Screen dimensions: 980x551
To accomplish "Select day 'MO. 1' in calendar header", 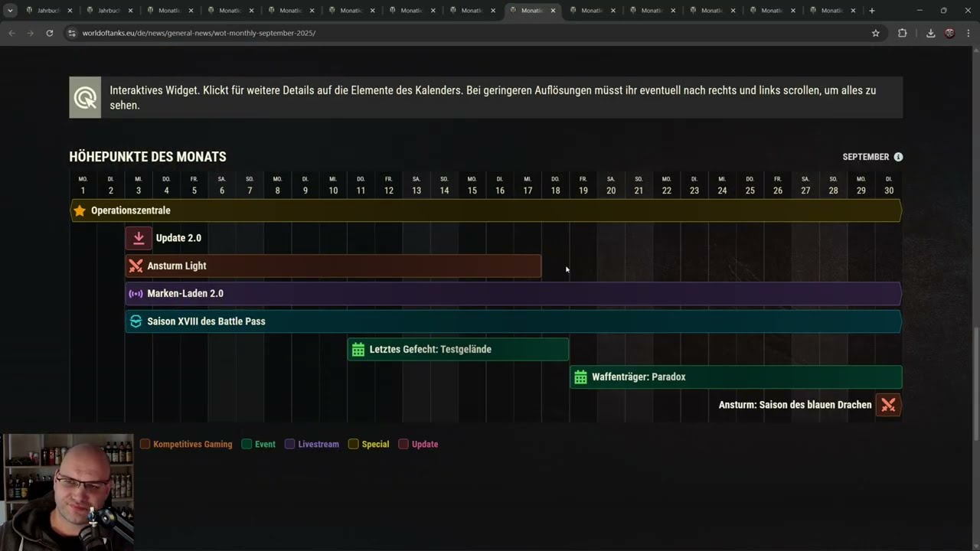I will click(x=83, y=185).
